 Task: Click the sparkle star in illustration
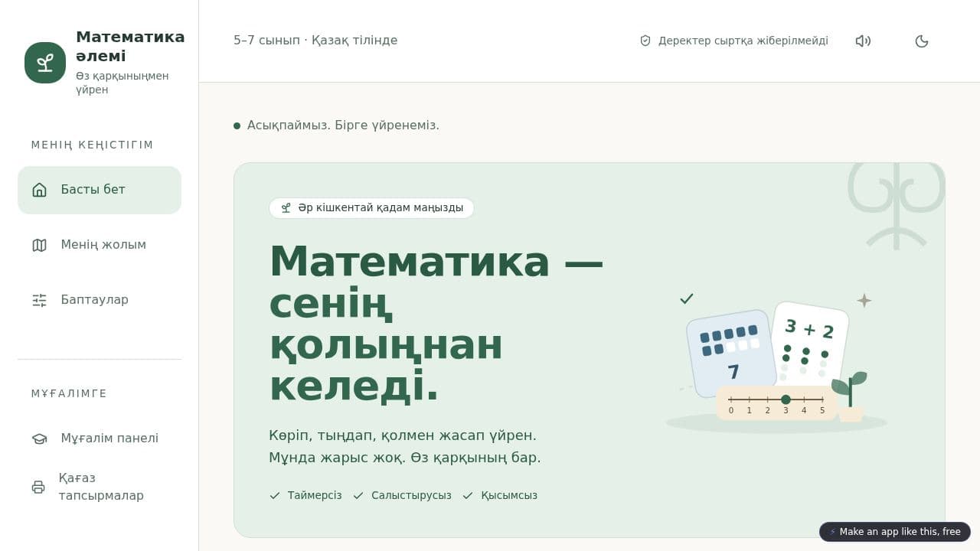click(x=864, y=301)
